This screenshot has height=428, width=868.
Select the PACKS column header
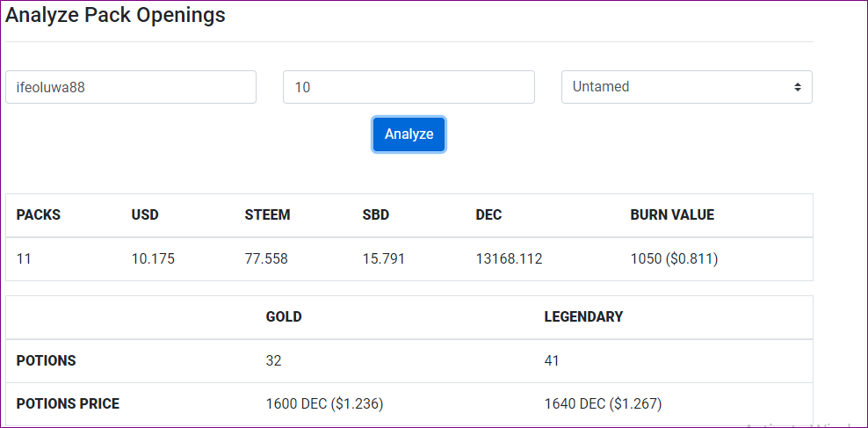(39, 214)
